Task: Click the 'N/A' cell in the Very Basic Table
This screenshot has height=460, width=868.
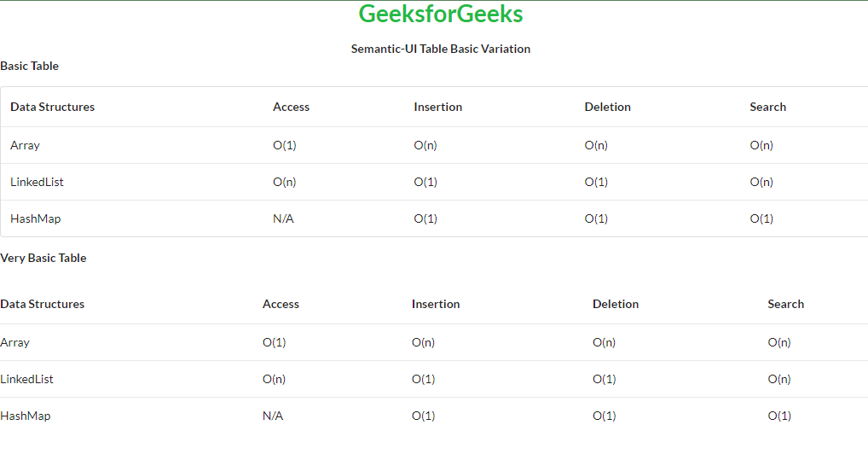Action: 273,416
